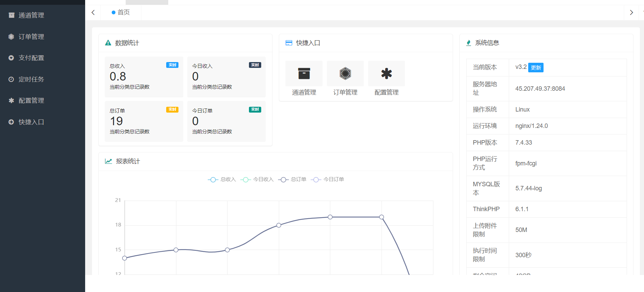644x292 pixels.
Task: Click the 通道管理 sidebar archive icon
Action: [x=12, y=15]
